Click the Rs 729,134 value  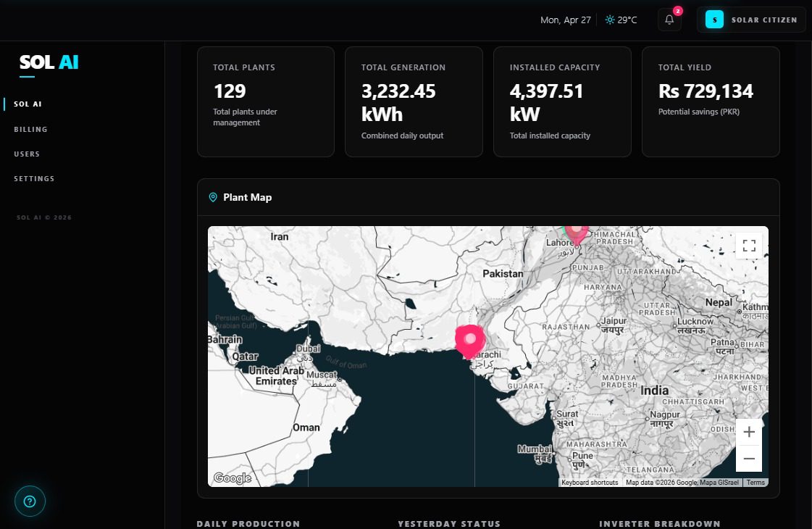[706, 91]
